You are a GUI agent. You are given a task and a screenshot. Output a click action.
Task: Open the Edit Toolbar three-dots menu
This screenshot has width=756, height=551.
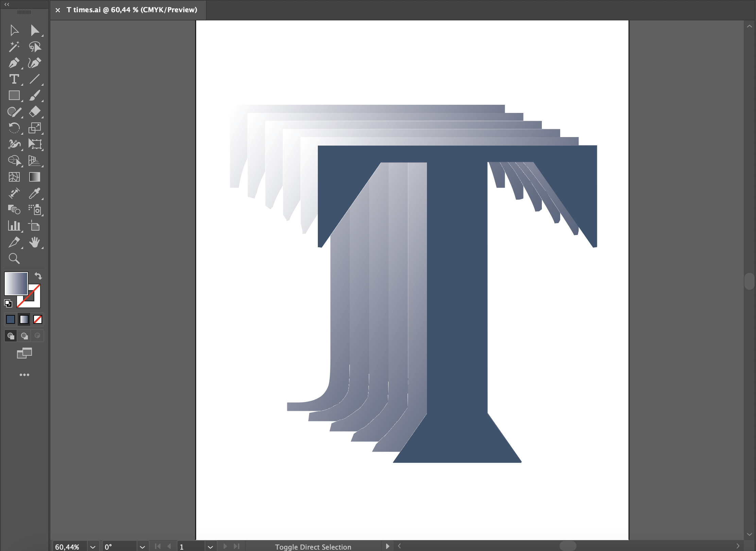(24, 375)
